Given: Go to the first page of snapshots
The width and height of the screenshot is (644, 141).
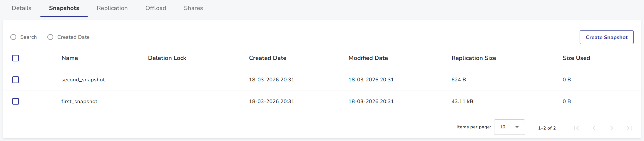Looking at the screenshot, I should [x=576, y=128].
